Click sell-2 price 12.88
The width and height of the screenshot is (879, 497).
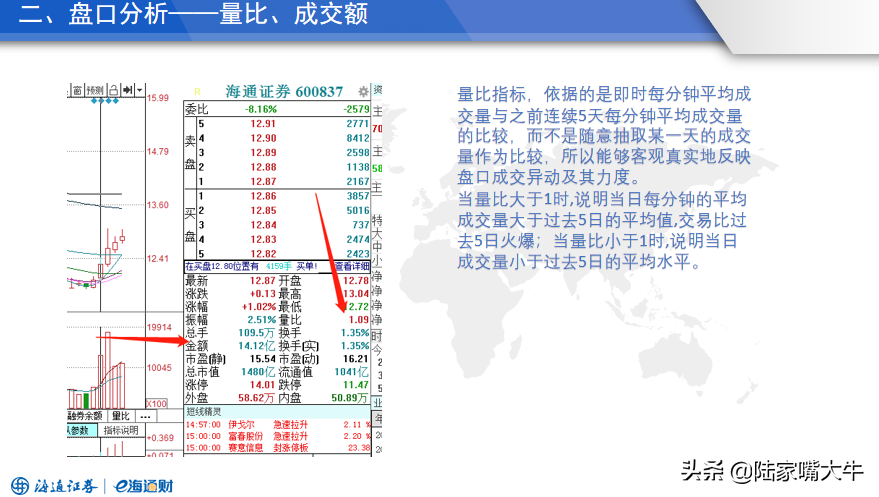(x=263, y=168)
